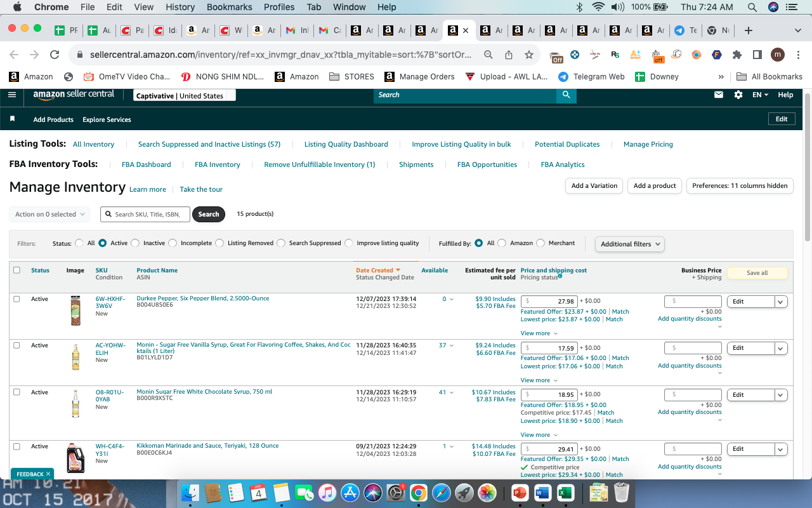Screen dimensions: 812x508
Task: Check the Durkee Pepper row checkbox
Action: click(x=16, y=298)
